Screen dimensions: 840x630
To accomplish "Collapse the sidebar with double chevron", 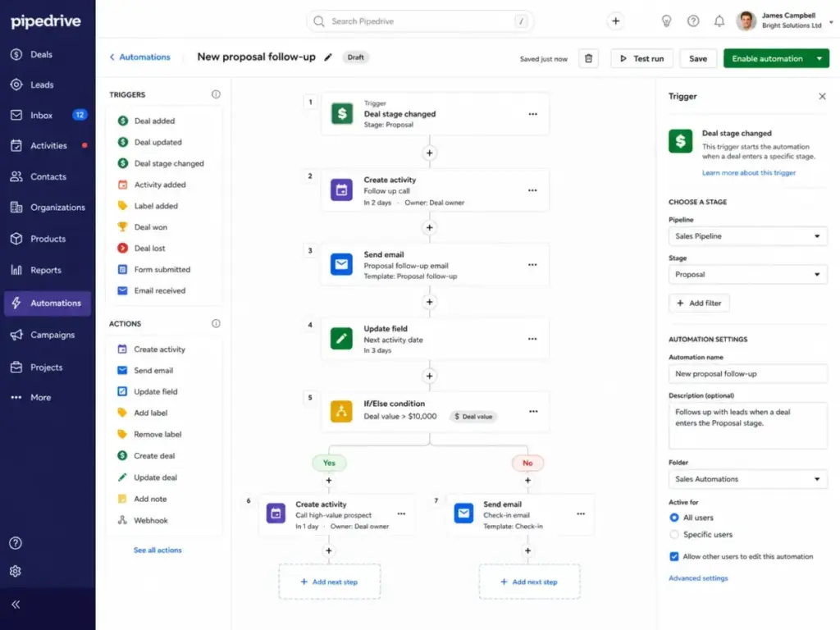I will [16, 605].
